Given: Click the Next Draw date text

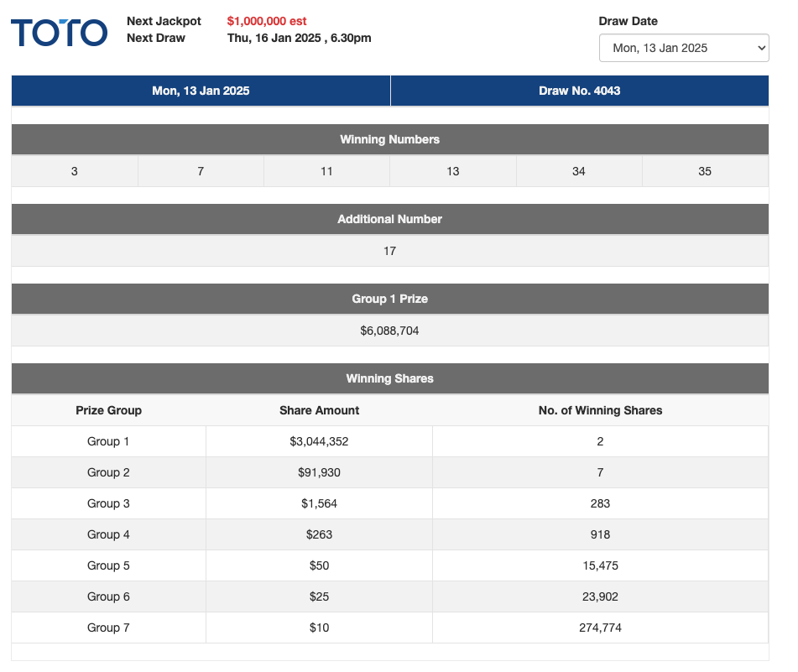Looking at the screenshot, I should tap(300, 37).
